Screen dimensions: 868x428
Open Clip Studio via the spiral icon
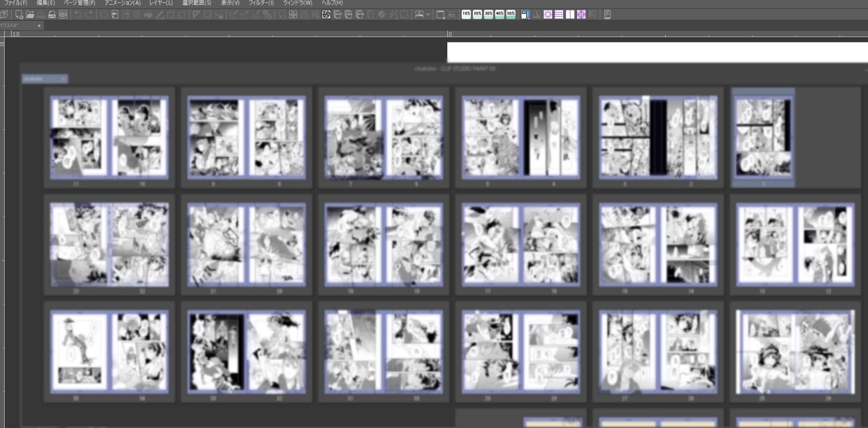(63, 14)
